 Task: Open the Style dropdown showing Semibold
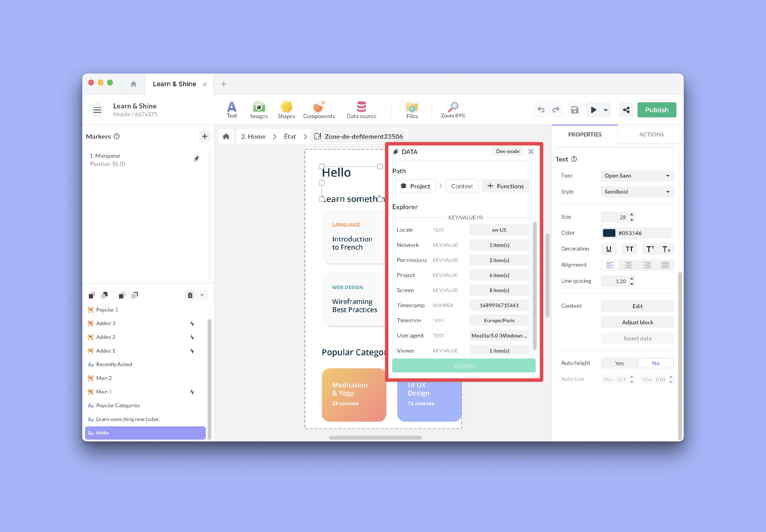(637, 192)
